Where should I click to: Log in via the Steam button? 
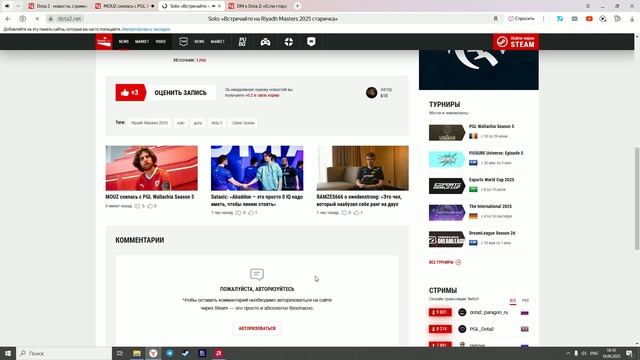pyautogui.click(x=516, y=42)
